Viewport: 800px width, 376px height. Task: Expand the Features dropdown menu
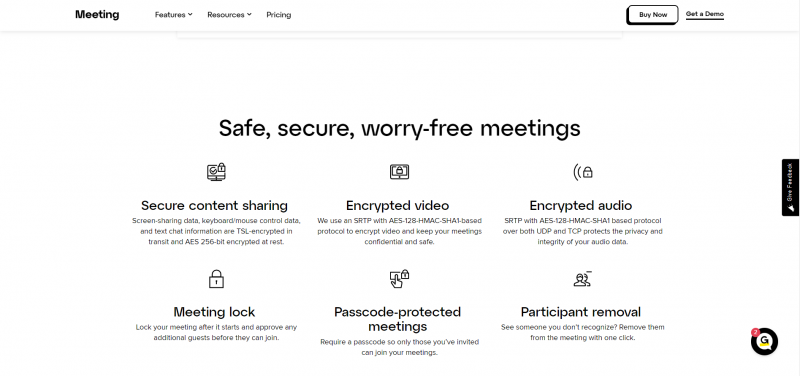[x=173, y=15]
